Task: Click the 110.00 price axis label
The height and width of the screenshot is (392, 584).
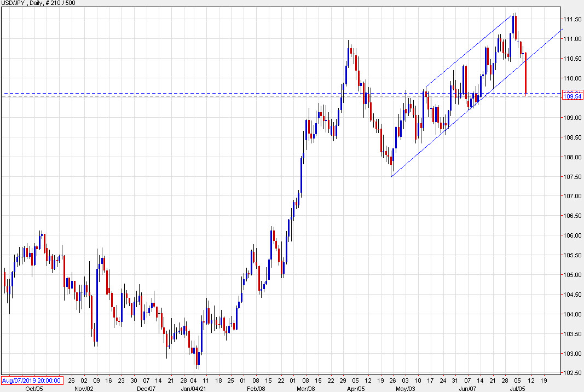Action: (x=573, y=78)
